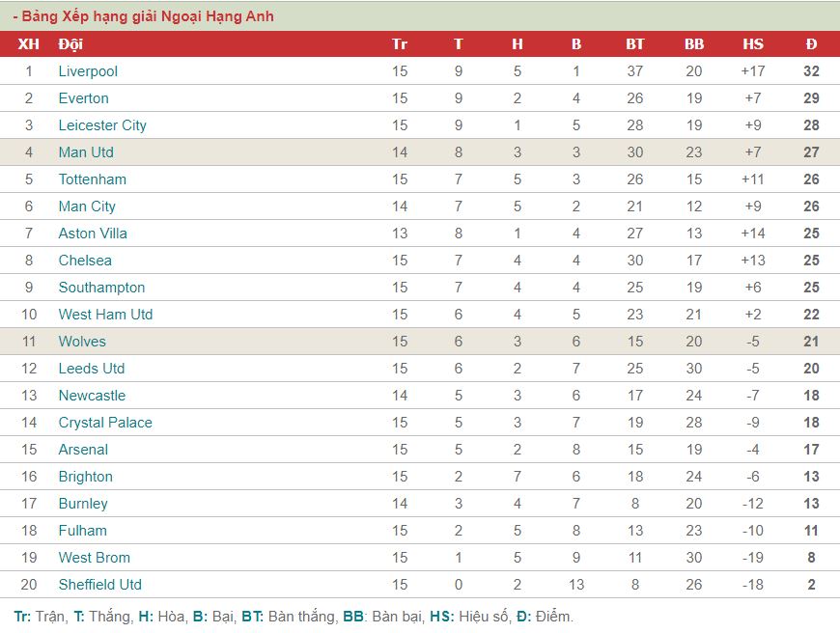Open the Southampton team link

coord(101,288)
